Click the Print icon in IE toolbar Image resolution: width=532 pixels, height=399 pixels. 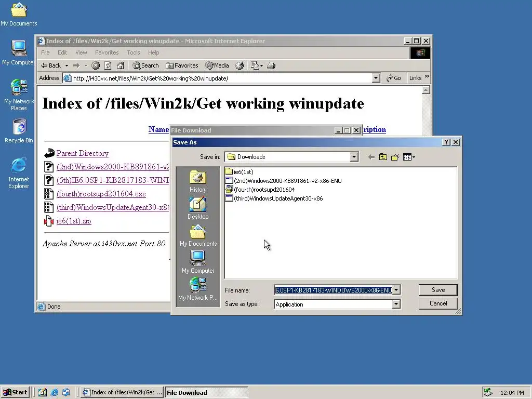[x=271, y=65]
